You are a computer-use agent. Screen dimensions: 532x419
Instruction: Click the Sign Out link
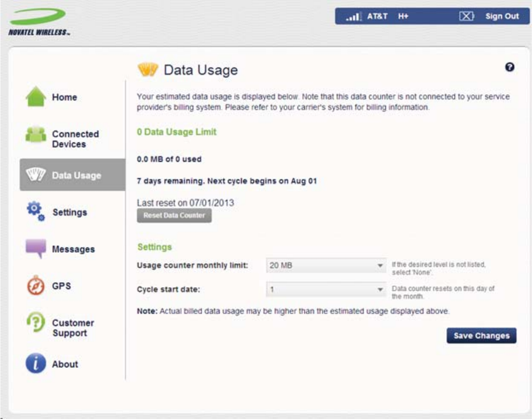click(x=502, y=16)
